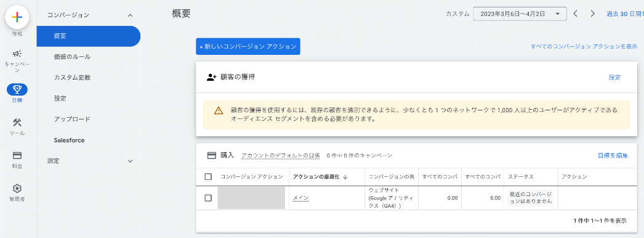Open 料金 credit card icon

17,155
